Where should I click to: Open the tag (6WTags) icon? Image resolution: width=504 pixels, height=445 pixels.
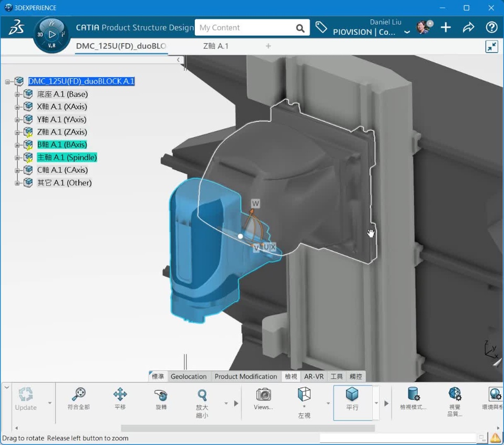[x=321, y=27]
